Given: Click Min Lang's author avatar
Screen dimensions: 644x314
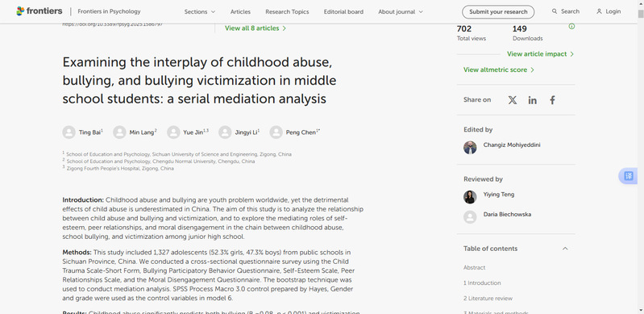Looking at the screenshot, I should 119,132.
